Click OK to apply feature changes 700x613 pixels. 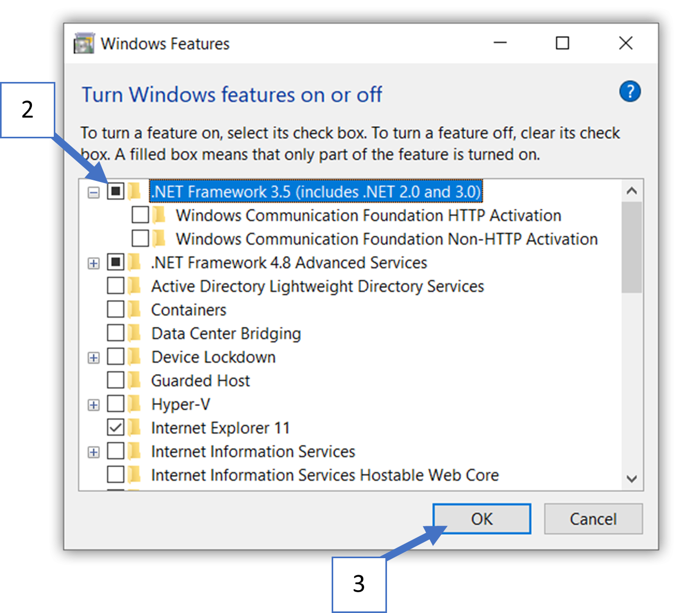(482, 518)
